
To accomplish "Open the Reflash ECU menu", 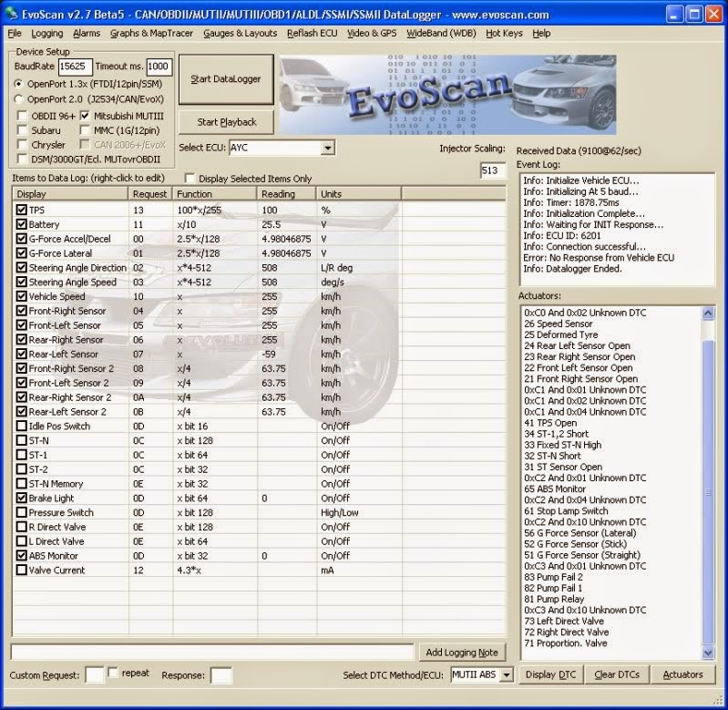I will click(x=312, y=34).
